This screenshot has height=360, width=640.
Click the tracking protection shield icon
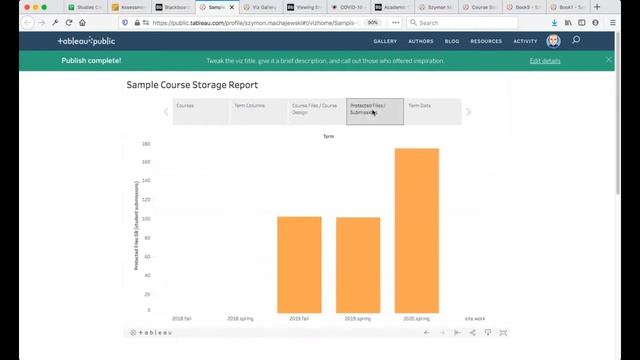tap(125, 23)
